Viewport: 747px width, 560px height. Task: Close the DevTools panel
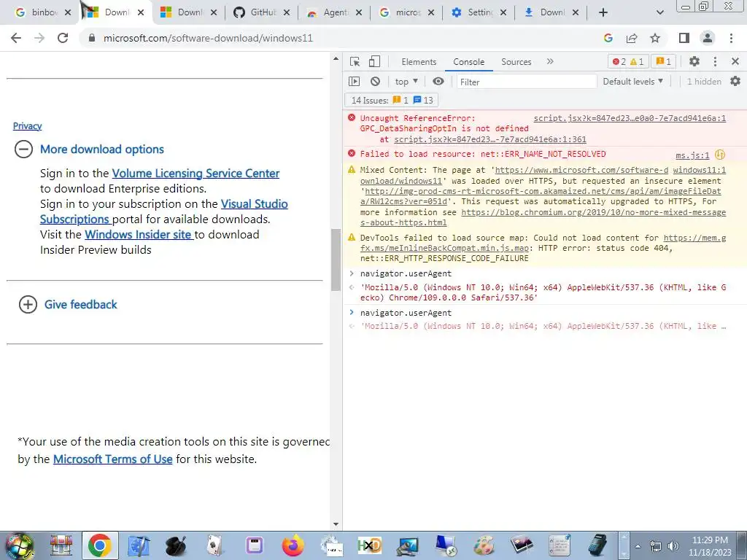click(x=735, y=61)
